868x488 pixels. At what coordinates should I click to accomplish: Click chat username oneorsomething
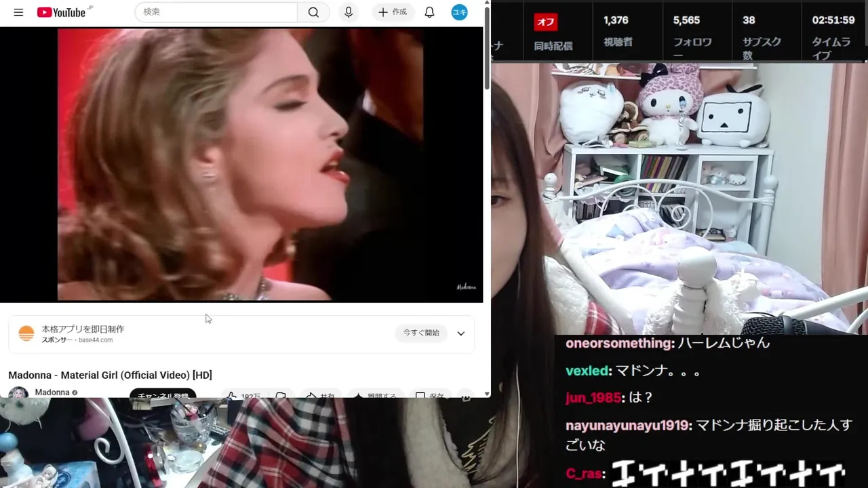pos(618,343)
